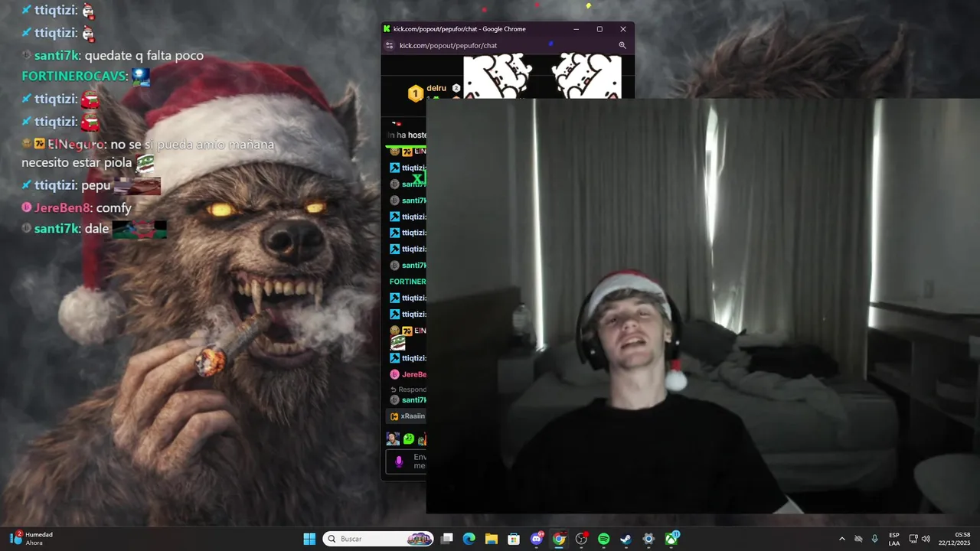
Task: Launch Microsoft Edge from the taskbar
Action: tap(469, 539)
